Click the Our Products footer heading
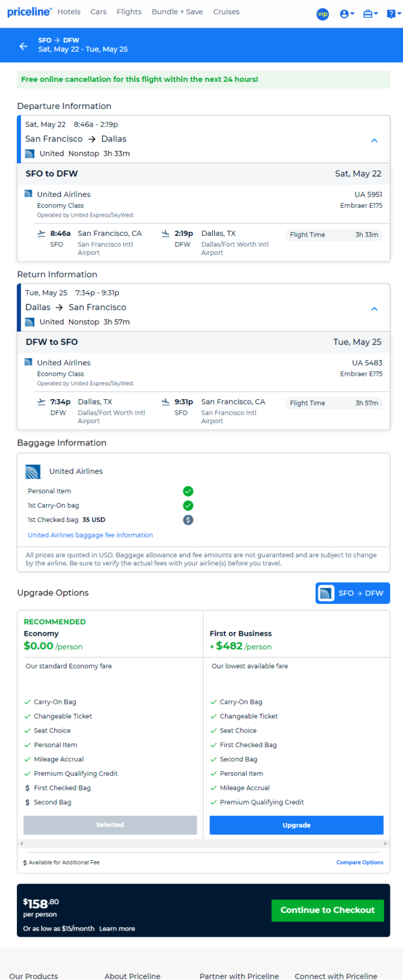The image size is (403, 980). pos(34,976)
